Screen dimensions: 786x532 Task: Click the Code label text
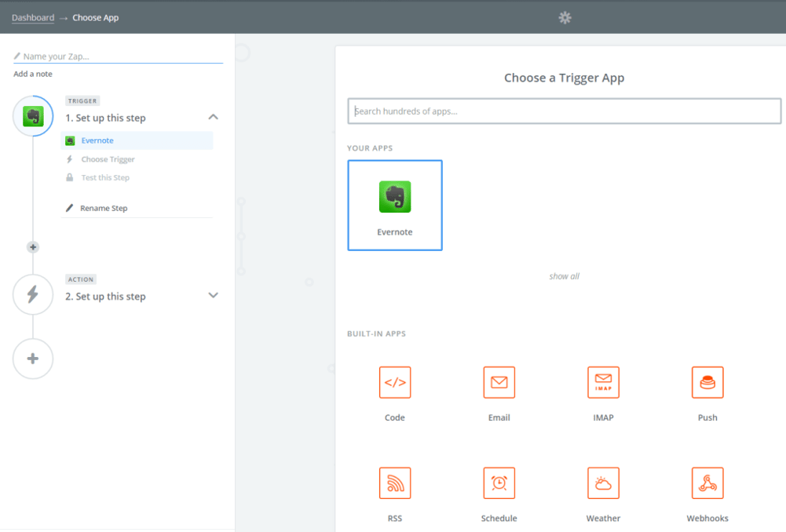[395, 417]
